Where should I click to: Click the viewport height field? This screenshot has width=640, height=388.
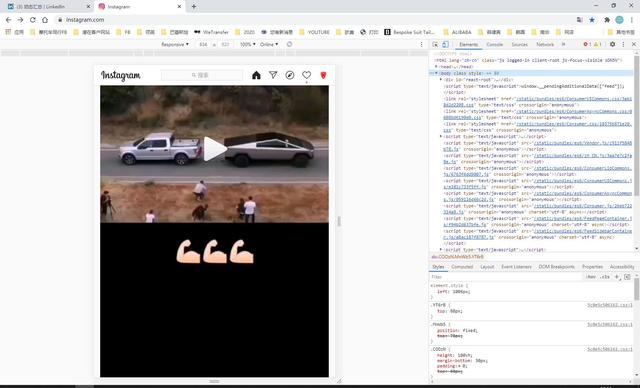pos(225,44)
